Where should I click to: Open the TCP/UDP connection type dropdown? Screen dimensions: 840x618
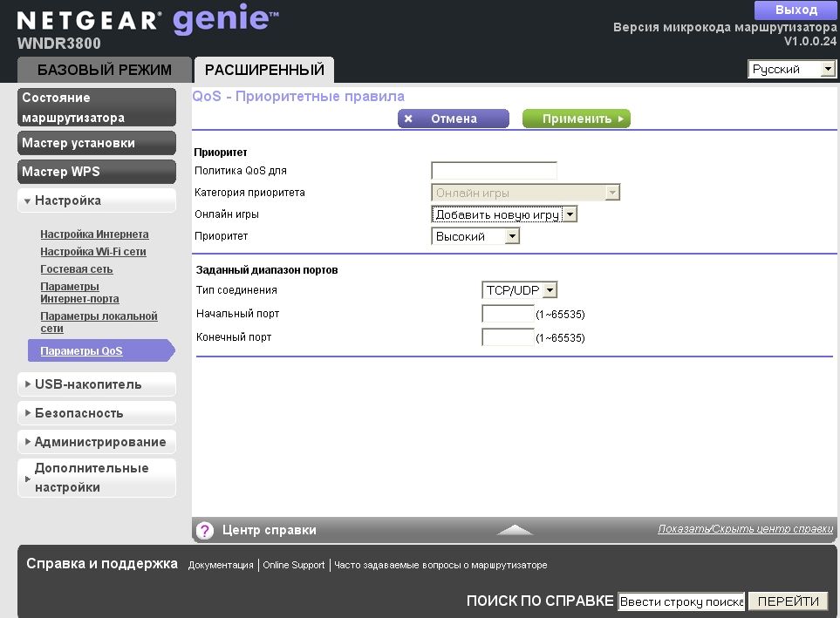(519, 290)
